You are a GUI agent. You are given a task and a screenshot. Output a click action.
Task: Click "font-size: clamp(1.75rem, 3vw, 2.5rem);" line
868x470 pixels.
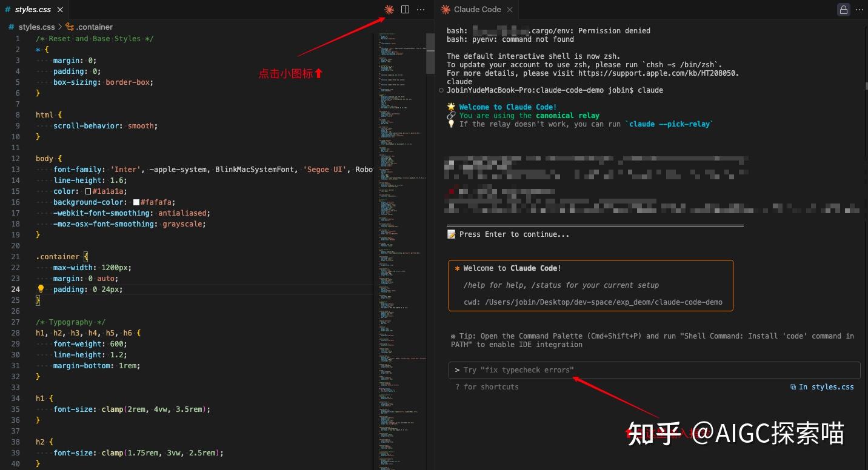138,453
